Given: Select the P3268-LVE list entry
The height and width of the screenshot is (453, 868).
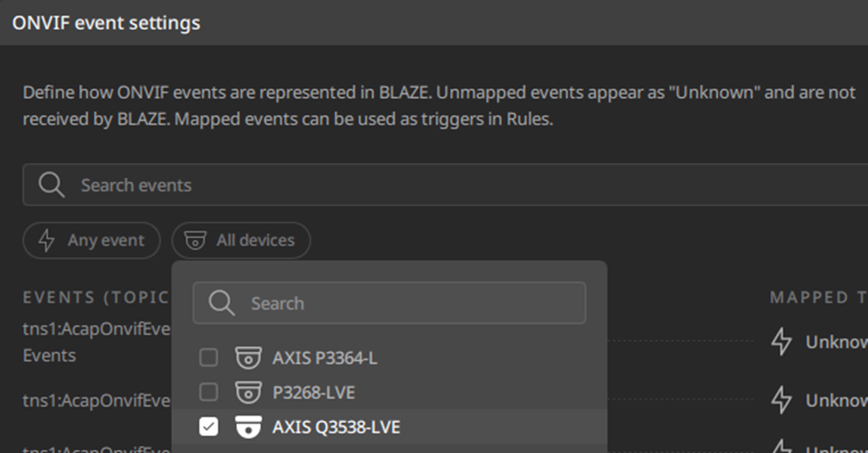Looking at the screenshot, I should click(389, 392).
